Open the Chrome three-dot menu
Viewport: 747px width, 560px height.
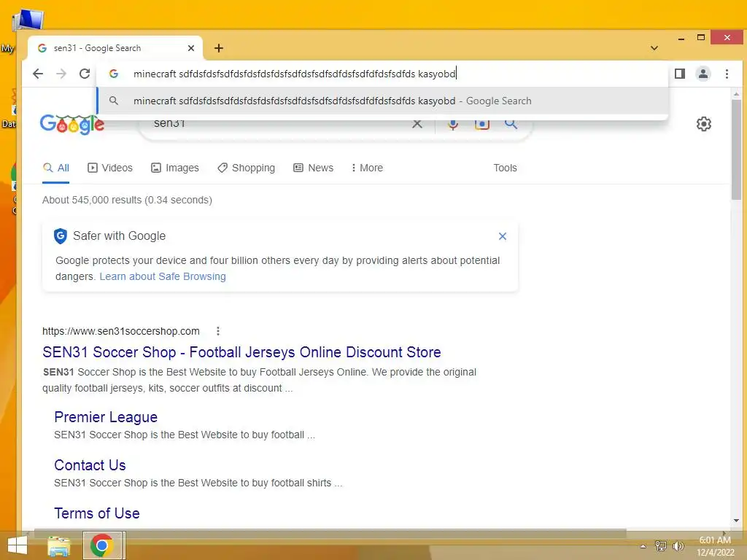pos(727,74)
